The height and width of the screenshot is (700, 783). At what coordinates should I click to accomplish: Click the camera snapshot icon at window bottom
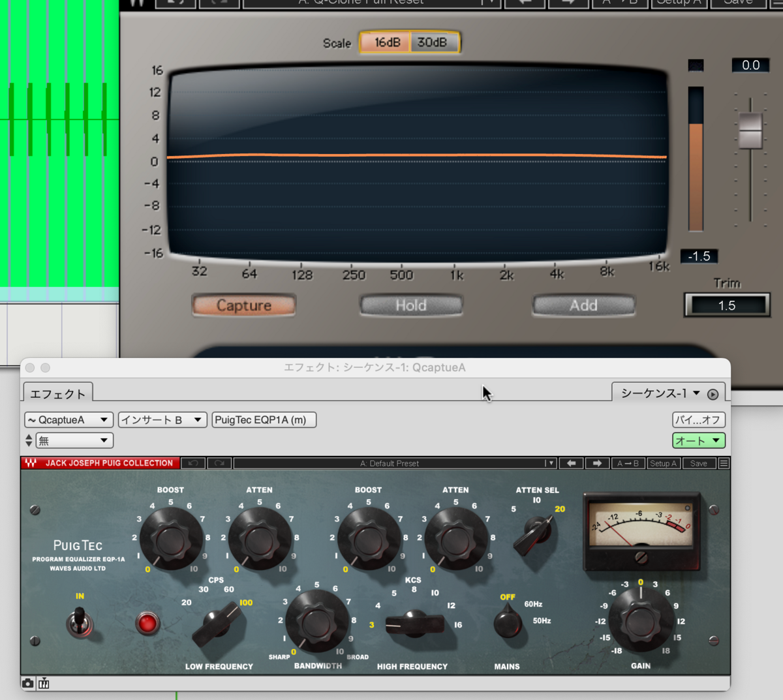tap(28, 683)
